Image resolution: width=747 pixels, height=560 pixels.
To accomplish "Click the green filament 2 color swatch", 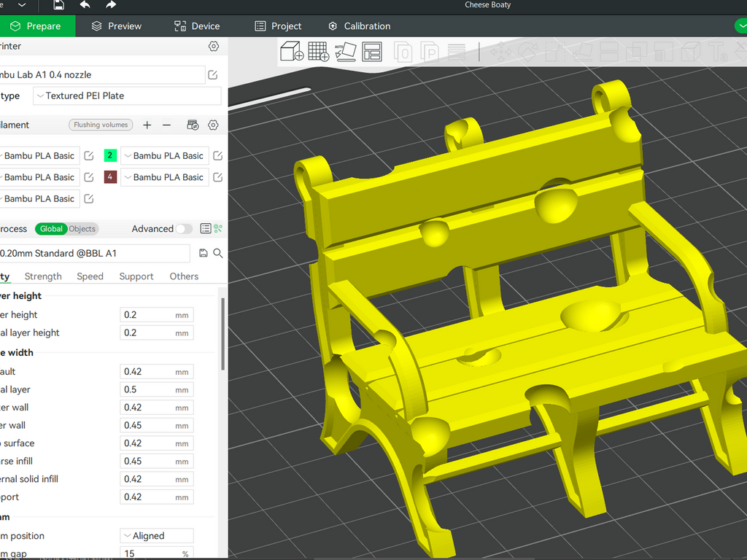I will pos(110,155).
